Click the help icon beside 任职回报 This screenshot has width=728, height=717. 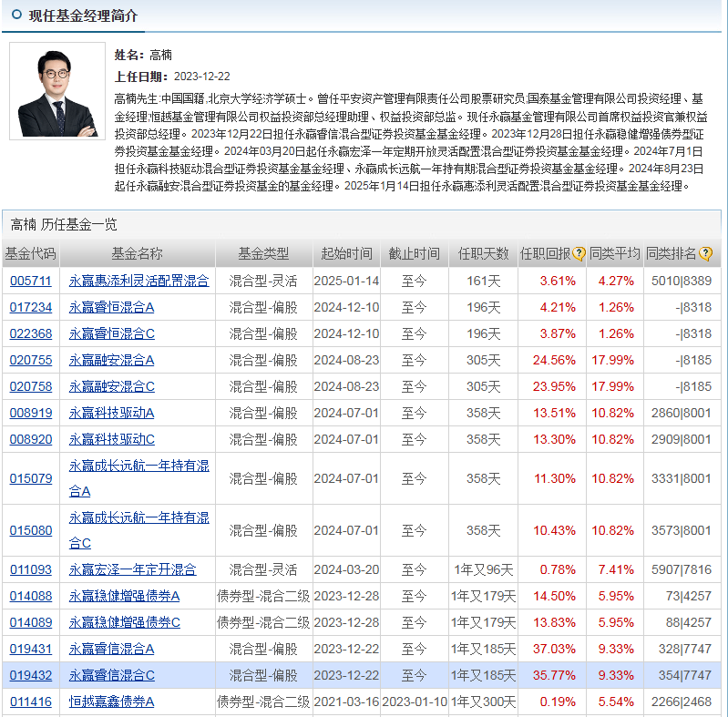tap(579, 254)
